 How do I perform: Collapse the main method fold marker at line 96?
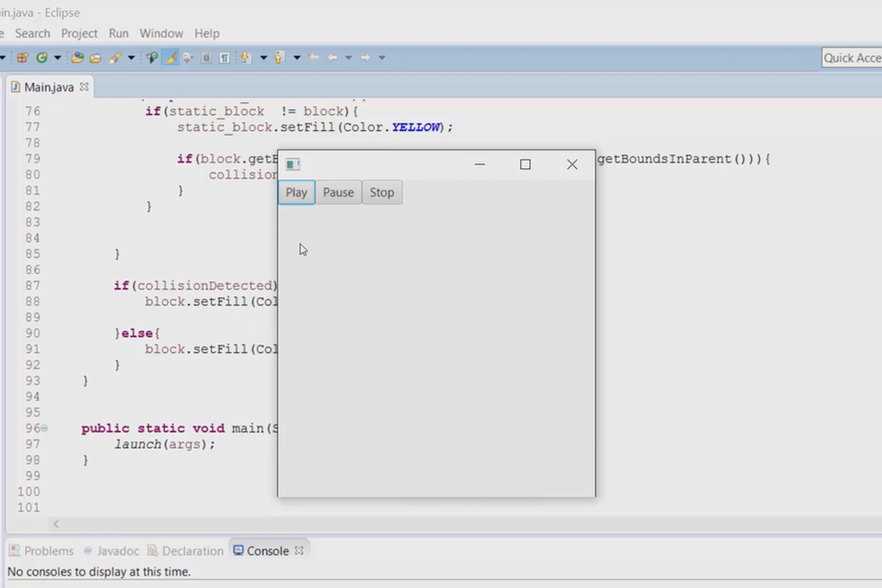pos(45,428)
